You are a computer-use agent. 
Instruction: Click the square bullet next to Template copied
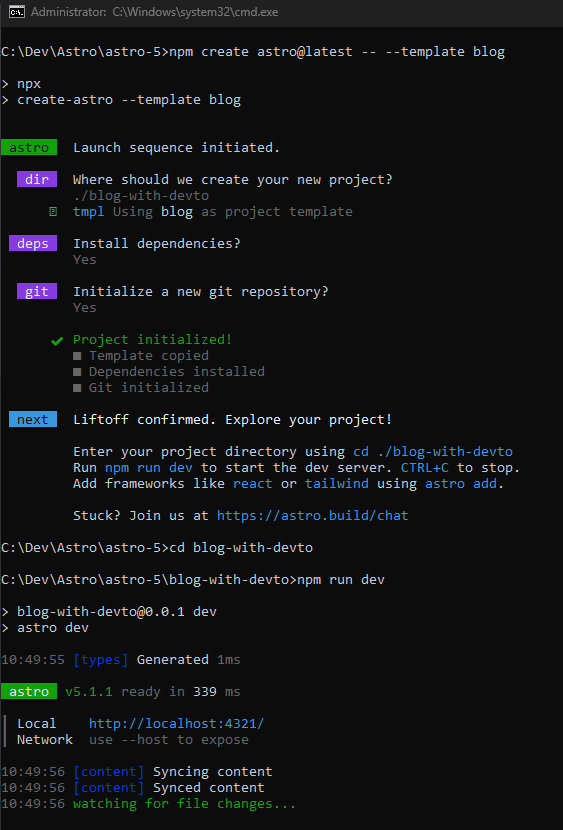pyautogui.click(x=77, y=356)
